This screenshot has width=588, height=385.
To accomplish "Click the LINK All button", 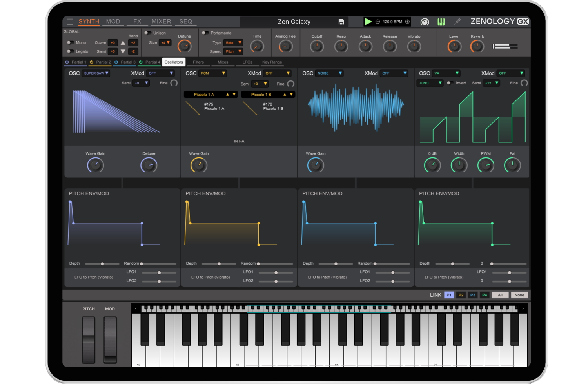I will pos(500,295).
